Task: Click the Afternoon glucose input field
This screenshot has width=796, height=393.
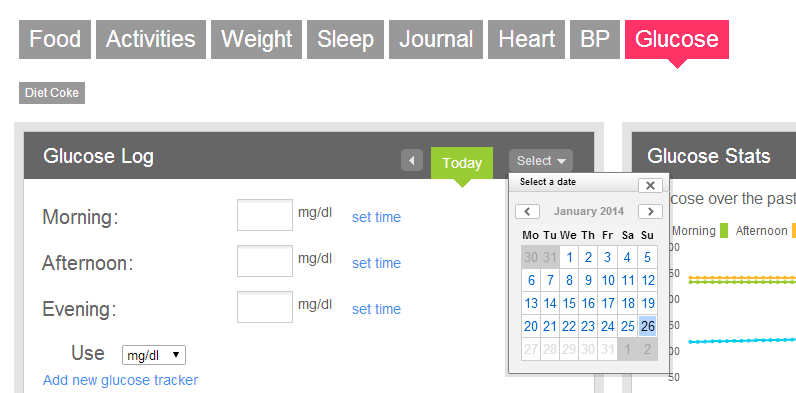Action: [x=265, y=261]
